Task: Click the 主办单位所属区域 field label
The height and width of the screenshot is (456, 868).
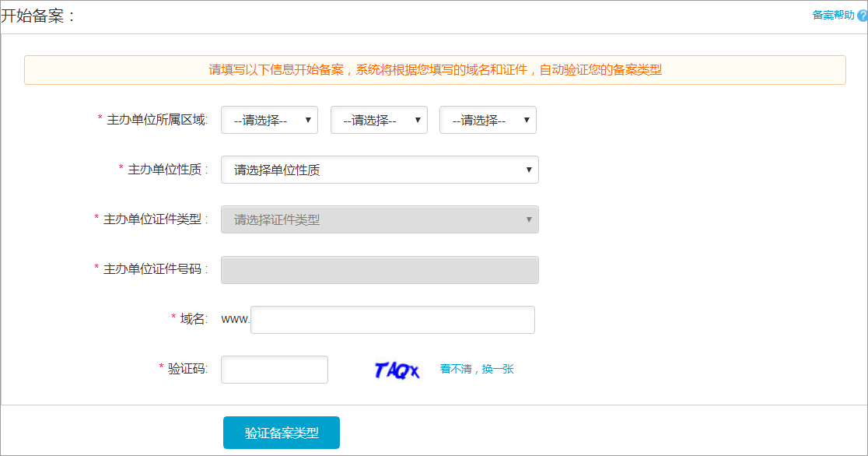Action: pyautogui.click(x=156, y=120)
